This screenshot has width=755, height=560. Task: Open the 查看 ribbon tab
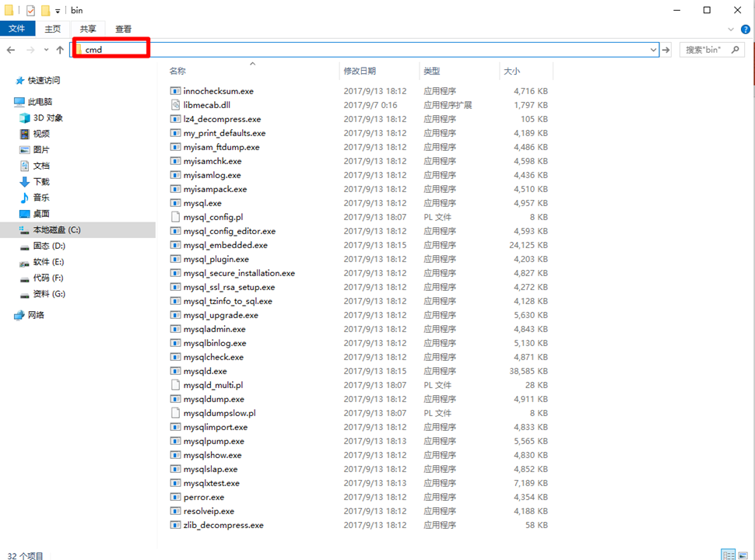pyautogui.click(x=123, y=29)
